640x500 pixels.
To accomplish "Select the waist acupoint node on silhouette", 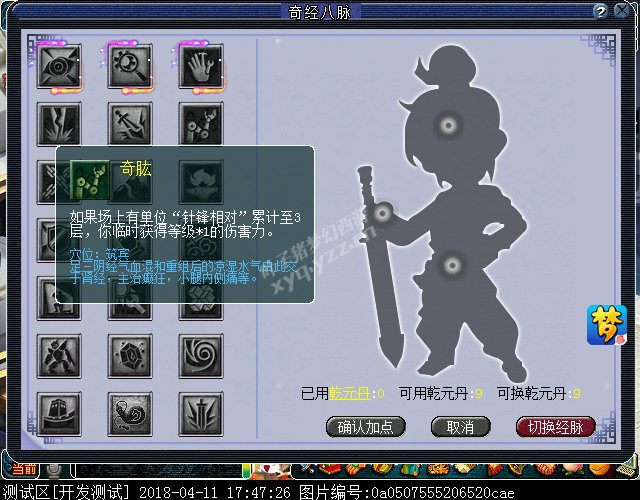I will tap(452, 266).
